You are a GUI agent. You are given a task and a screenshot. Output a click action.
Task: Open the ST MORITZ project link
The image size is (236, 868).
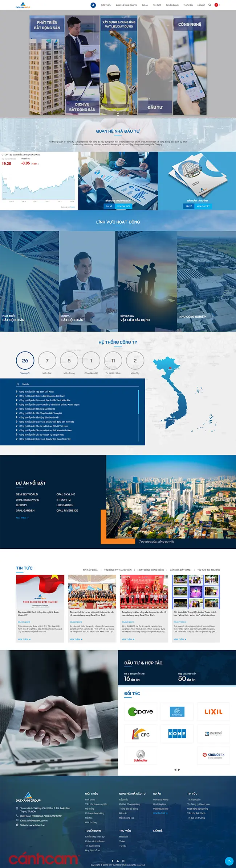64,500
